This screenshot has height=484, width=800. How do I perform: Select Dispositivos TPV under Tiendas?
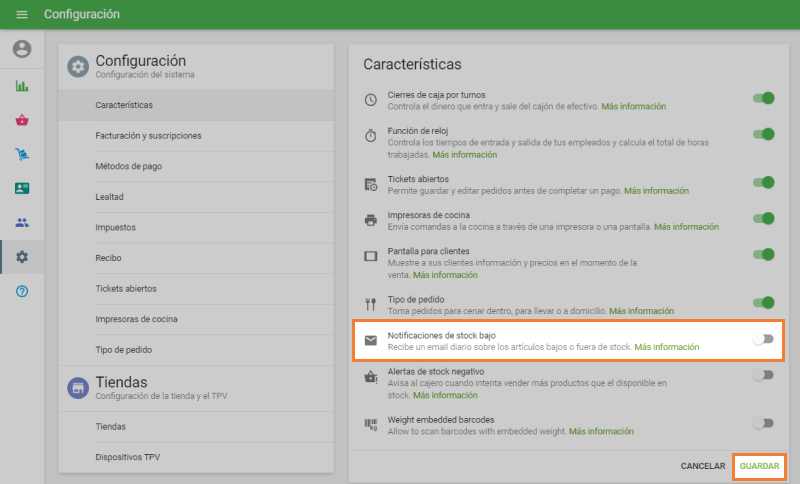pos(128,456)
